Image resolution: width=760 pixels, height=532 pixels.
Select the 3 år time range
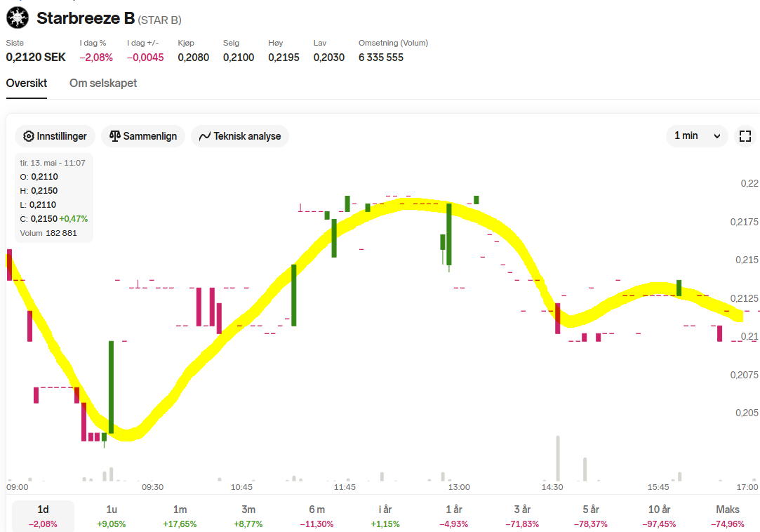(522, 516)
